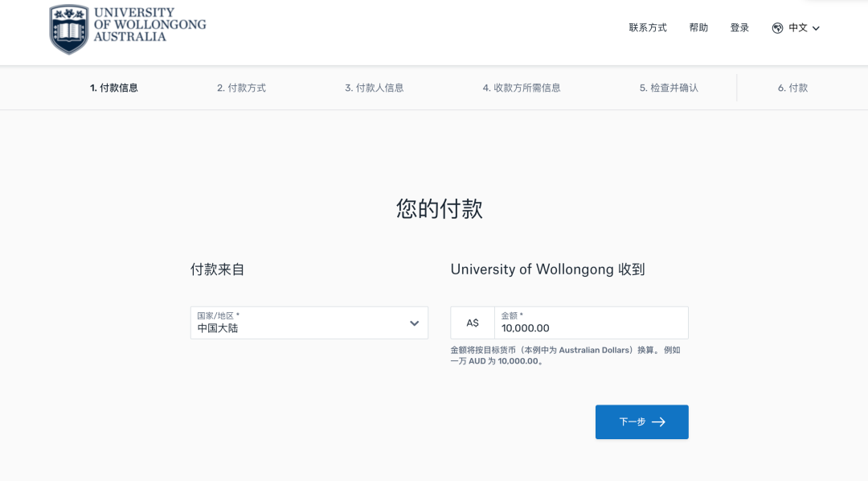Click the 金额 amount input field
Viewport: 868px width, 481px height.
click(592, 323)
